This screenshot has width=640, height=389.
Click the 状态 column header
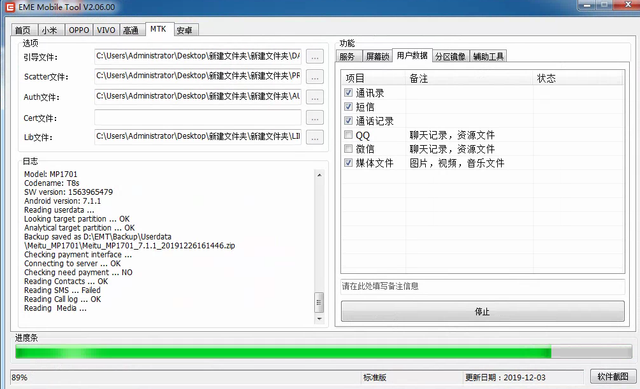(579, 78)
